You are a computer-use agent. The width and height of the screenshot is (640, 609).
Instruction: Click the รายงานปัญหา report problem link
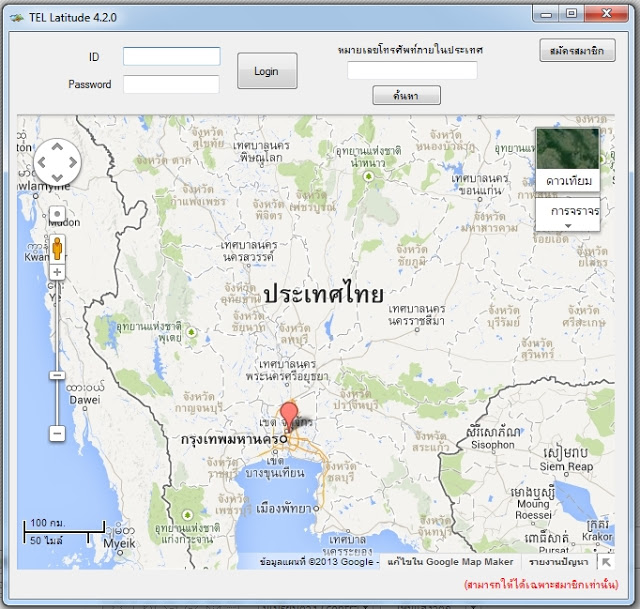point(558,562)
